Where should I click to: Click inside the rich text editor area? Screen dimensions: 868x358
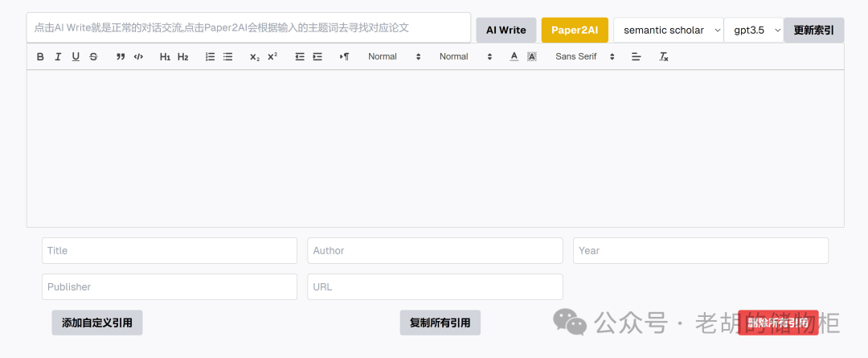pyautogui.click(x=435, y=148)
